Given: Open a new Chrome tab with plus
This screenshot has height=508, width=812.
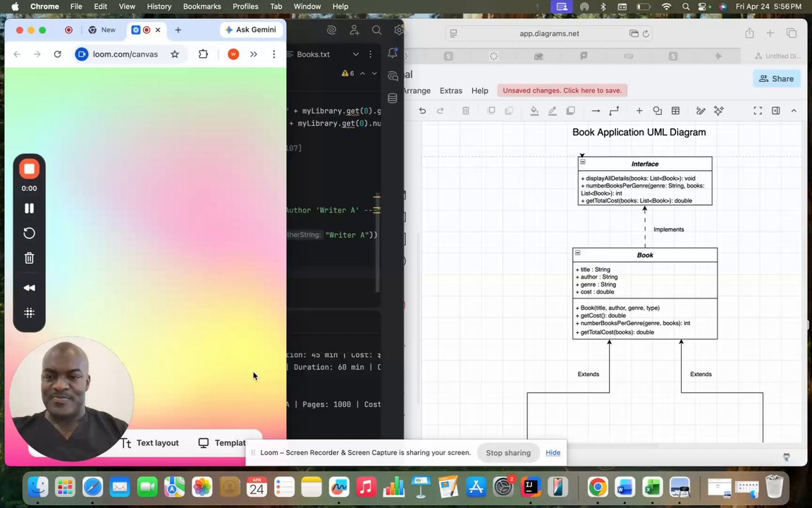Looking at the screenshot, I should click(x=178, y=30).
